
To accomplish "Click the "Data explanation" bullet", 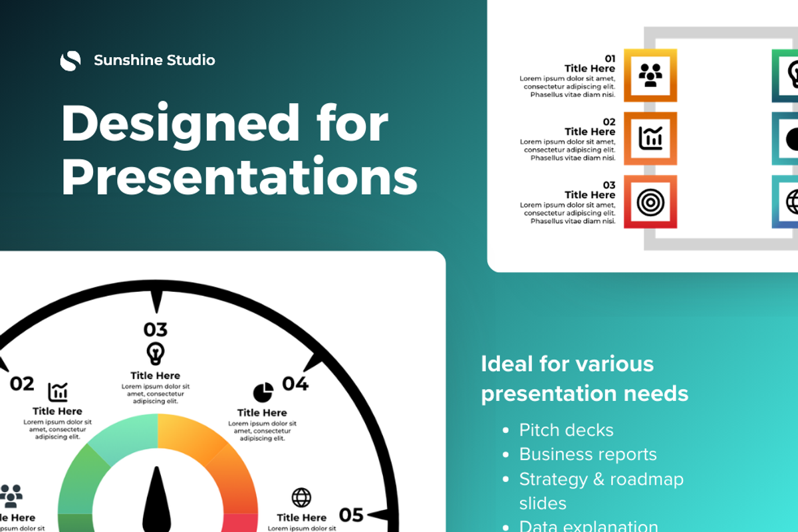I will tap(589, 526).
